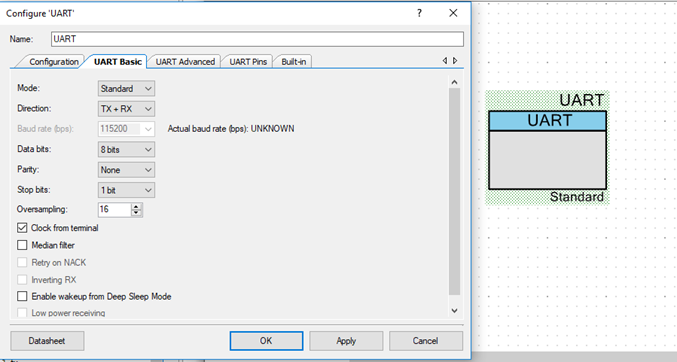Decrease Oversampling with the down arrow
Image resolution: width=677 pixels, height=362 pixels.
pos(136,213)
